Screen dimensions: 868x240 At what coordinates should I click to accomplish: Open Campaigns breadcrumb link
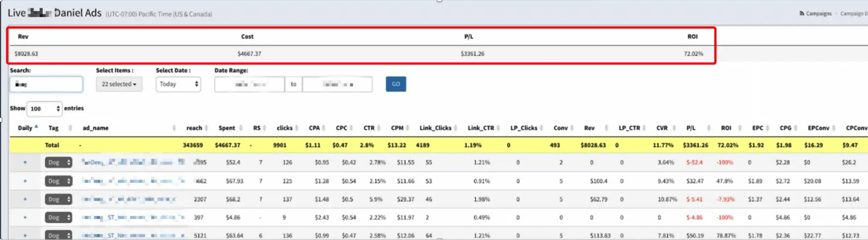818,14
